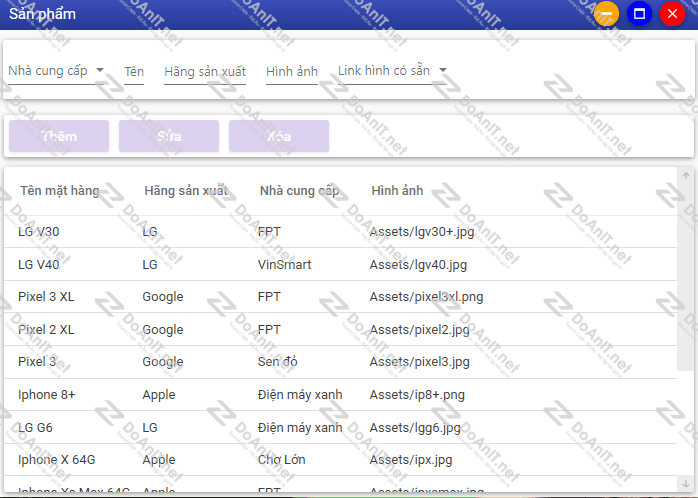Select the Pixel 2 XL product name
Screen dimensions: 698x498
[46, 330]
